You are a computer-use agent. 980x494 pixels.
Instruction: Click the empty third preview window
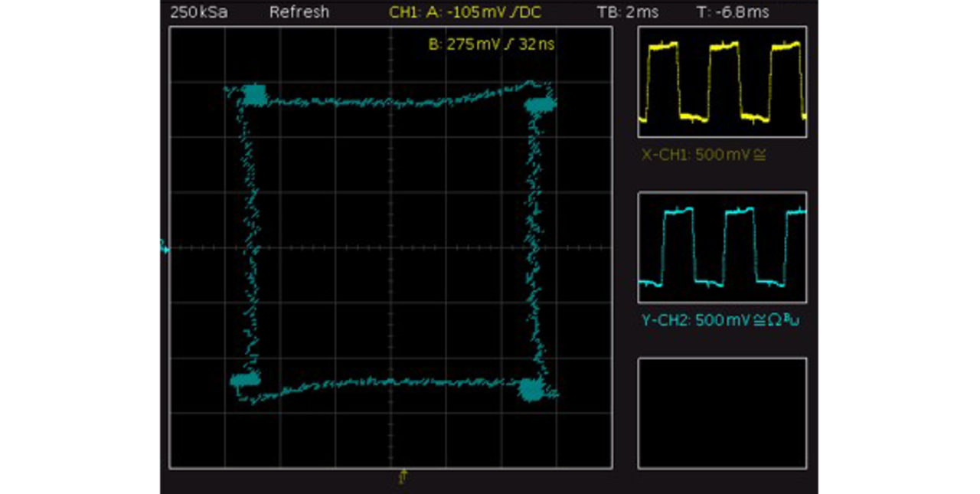(722, 413)
